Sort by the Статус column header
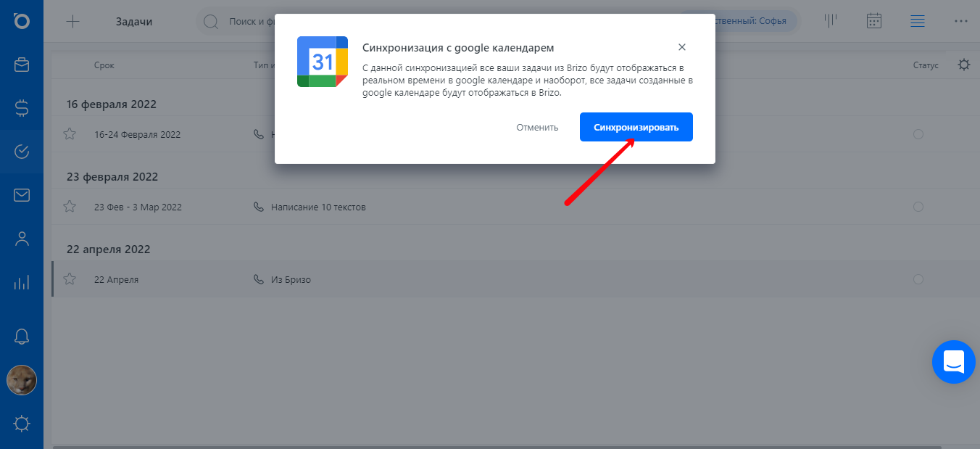 coord(926,65)
